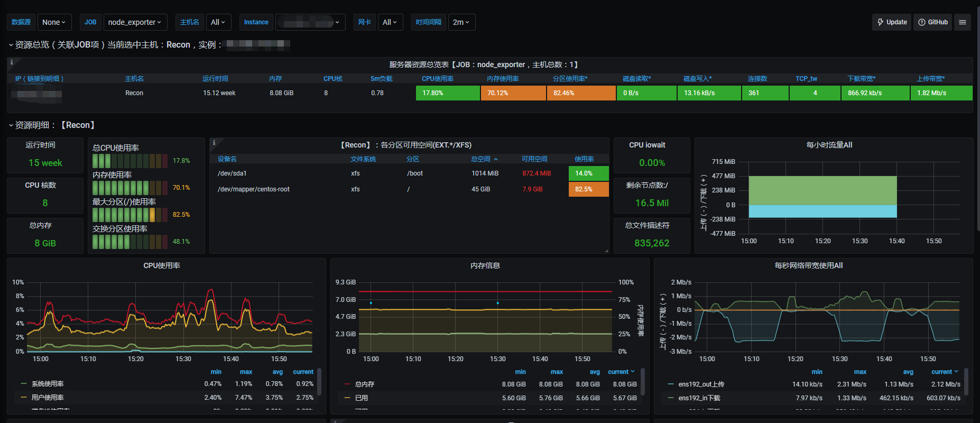
Task: Sort table by 运行时间 column header
Action: click(215, 79)
